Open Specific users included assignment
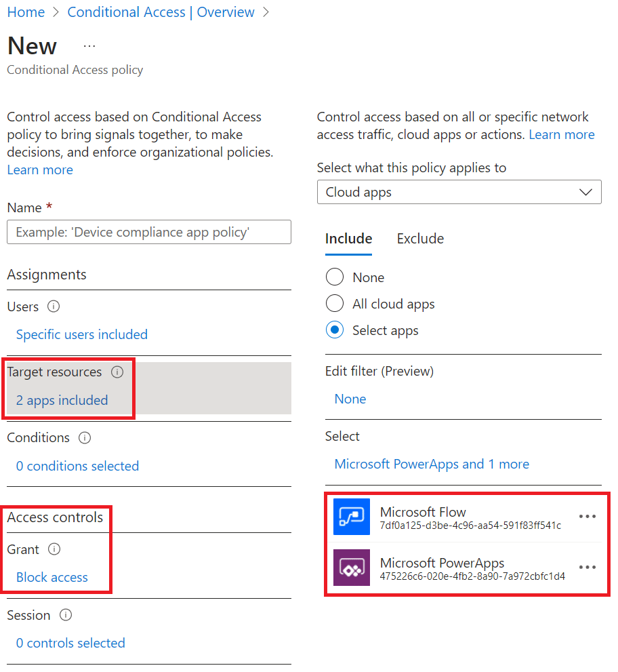 pos(82,334)
